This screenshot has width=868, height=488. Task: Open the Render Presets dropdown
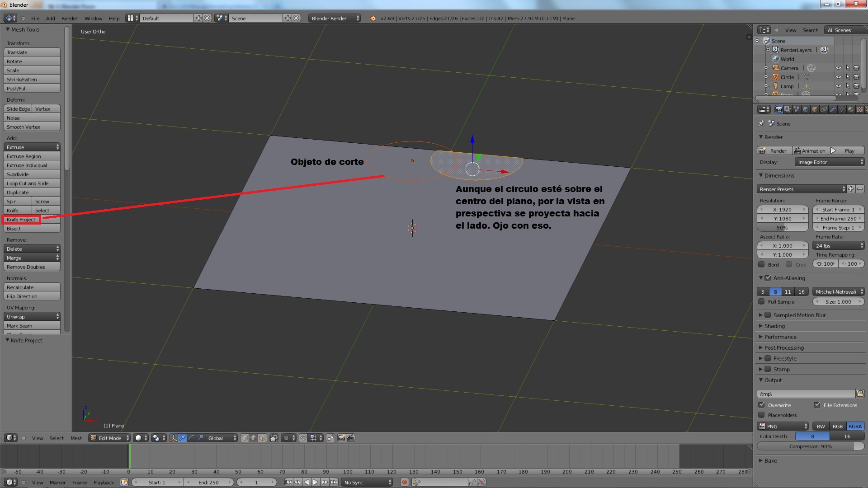click(801, 189)
